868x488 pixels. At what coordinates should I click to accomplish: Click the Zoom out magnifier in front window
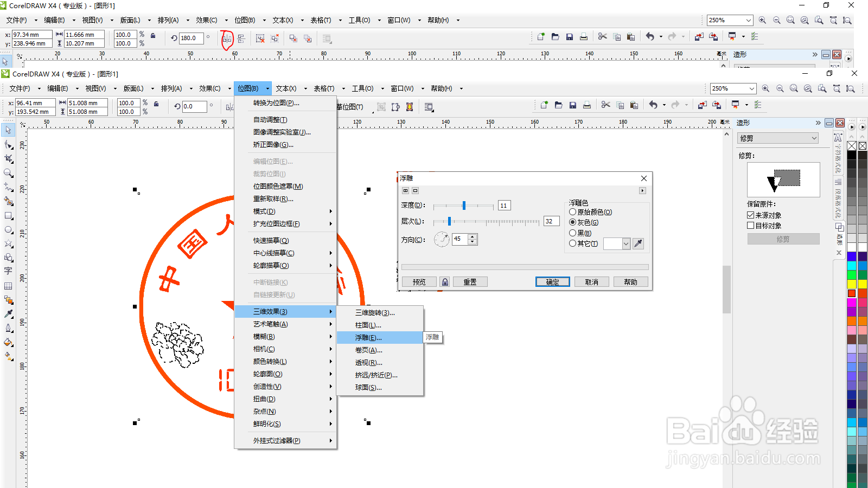(780, 88)
